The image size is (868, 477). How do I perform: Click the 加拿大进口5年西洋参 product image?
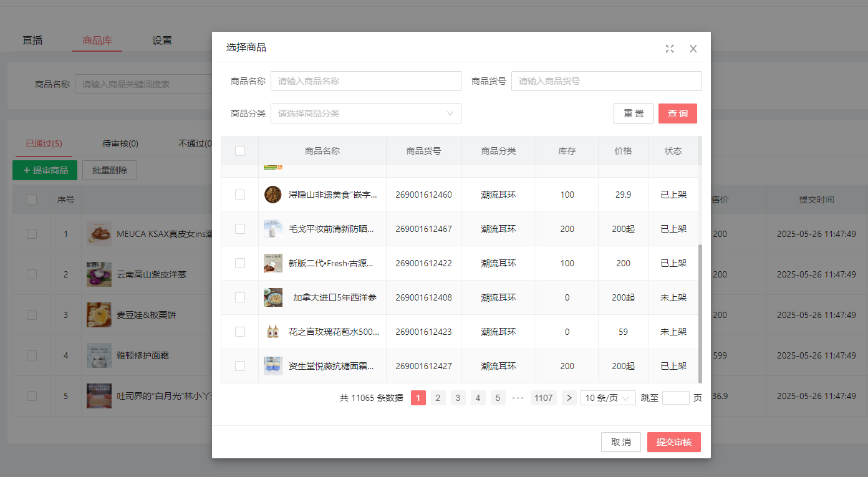click(273, 297)
